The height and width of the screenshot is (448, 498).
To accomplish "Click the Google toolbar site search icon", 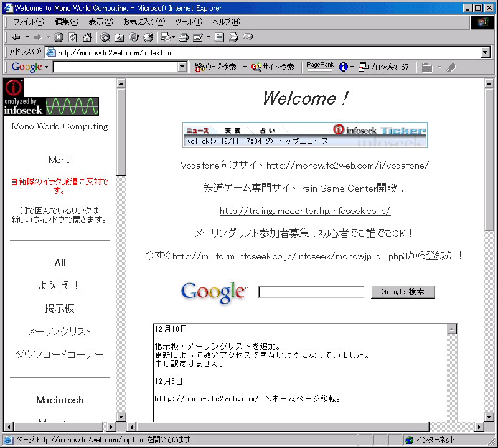I will (x=256, y=67).
